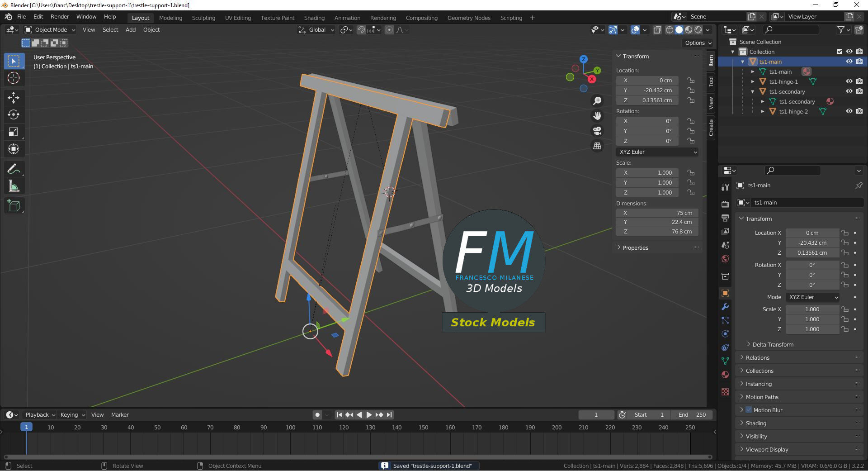
Task: Switch to Shading workspace tab
Action: [x=314, y=18]
